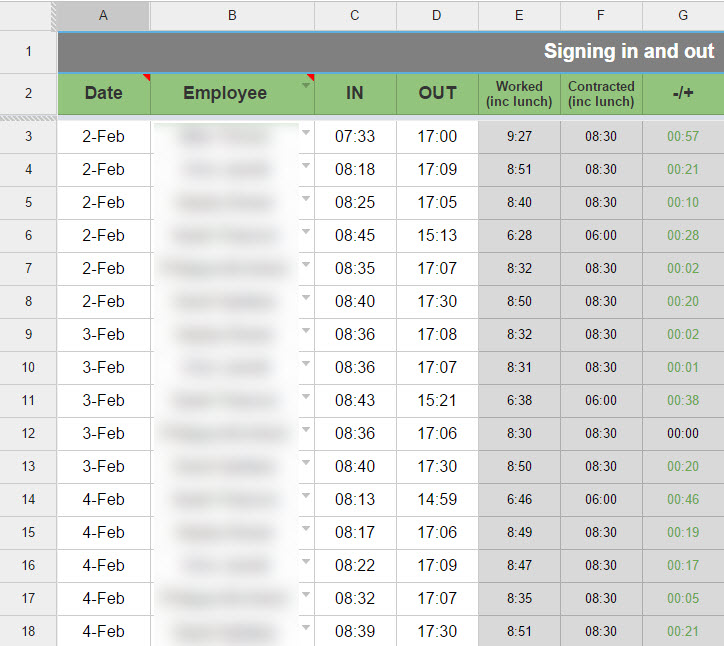Select column G header
The width and height of the screenshot is (724, 646).
point(683,15)
